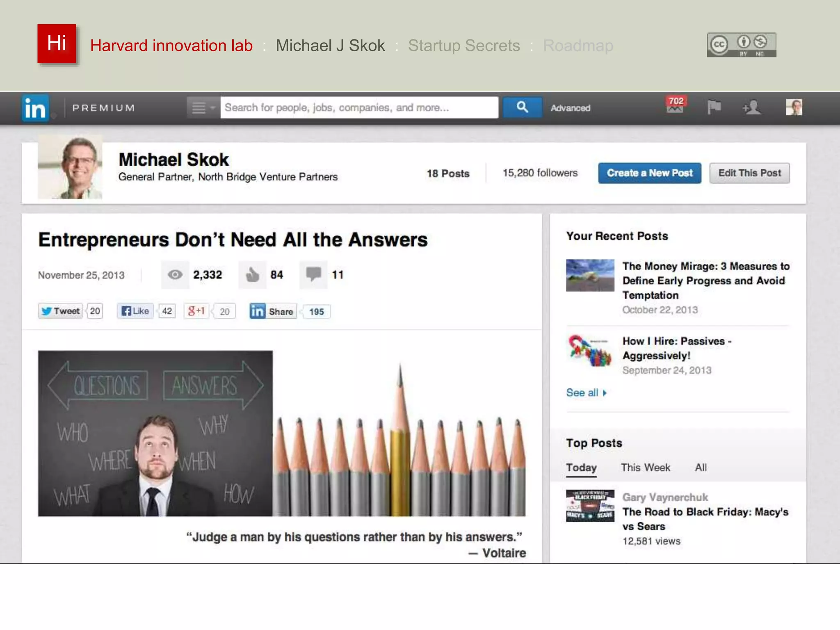This screenshot has width=840, height=630.
Task: Click the Black Friday post thumbnail
Action: (590, 506)
